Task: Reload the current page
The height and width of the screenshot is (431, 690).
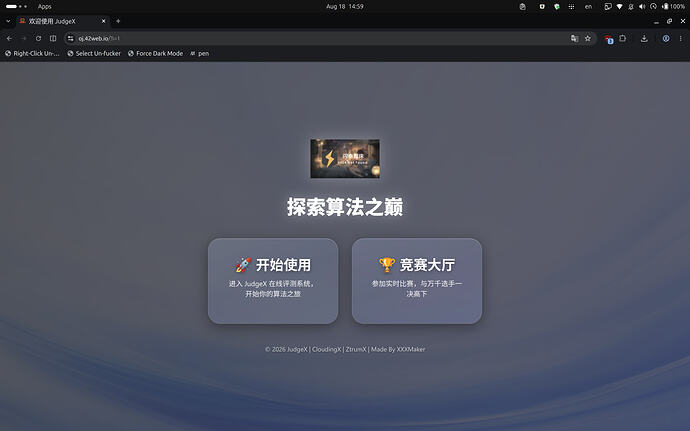Action: pyautogui.click(x=38, y=38)
